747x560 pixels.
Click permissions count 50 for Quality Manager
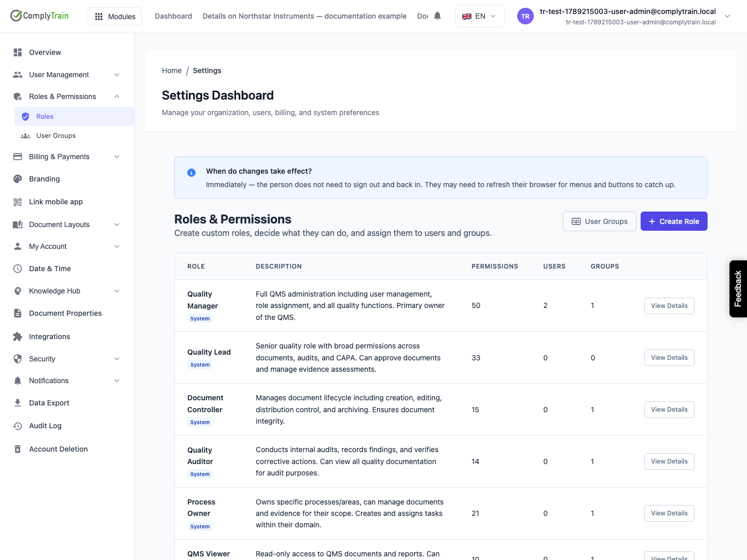point(476,306)
